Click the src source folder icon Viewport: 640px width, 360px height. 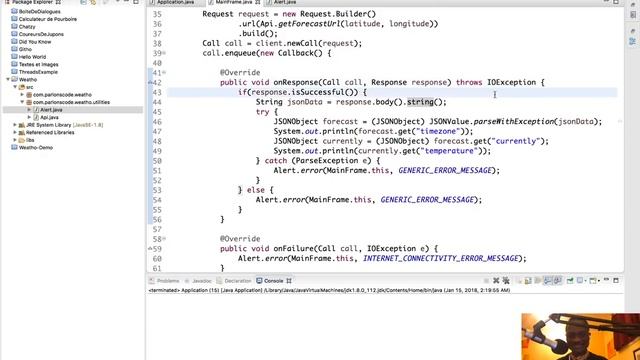(22, 87)
